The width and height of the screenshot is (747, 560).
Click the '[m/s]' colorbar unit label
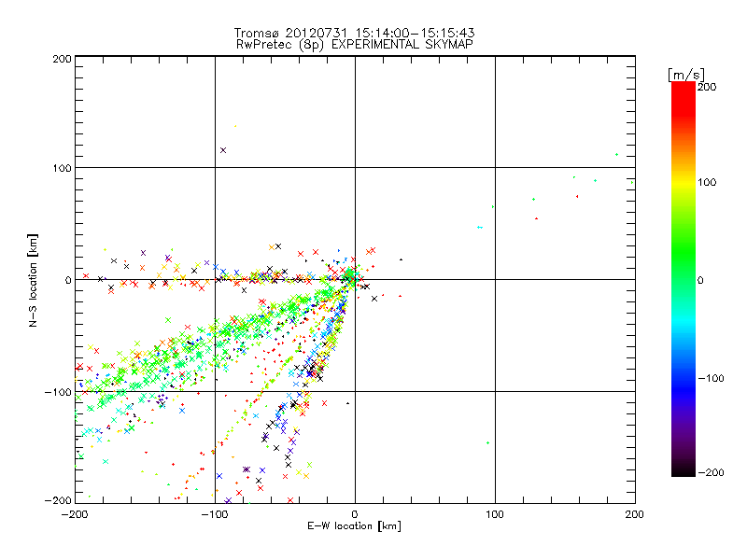(x=686, y=75)
